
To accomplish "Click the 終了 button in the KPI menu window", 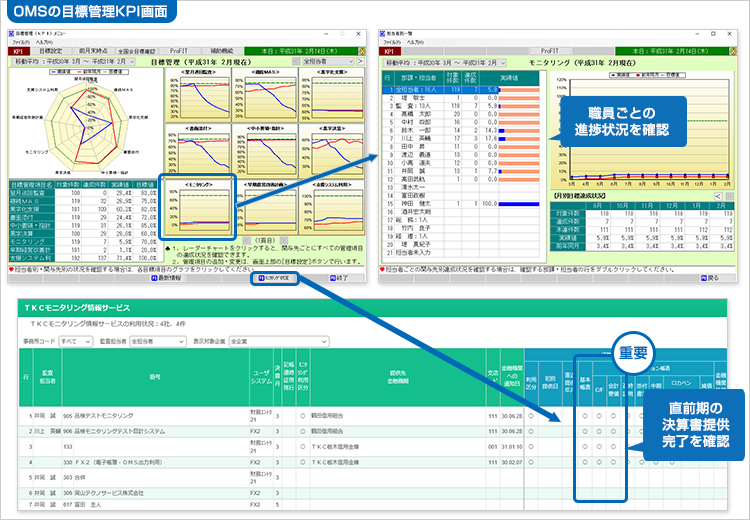I will pyautogui.click(x=339, y=278).
